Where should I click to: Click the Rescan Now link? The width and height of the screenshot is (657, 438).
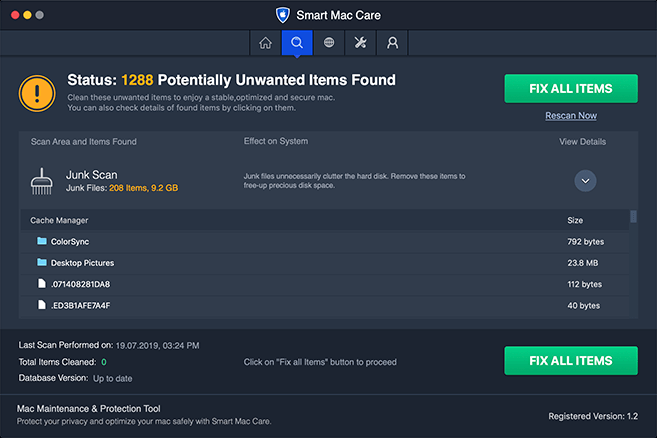click(571, 116)
